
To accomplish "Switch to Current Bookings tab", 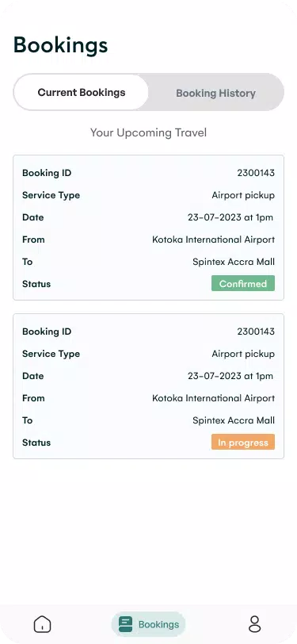I will [x=82, y=92].
